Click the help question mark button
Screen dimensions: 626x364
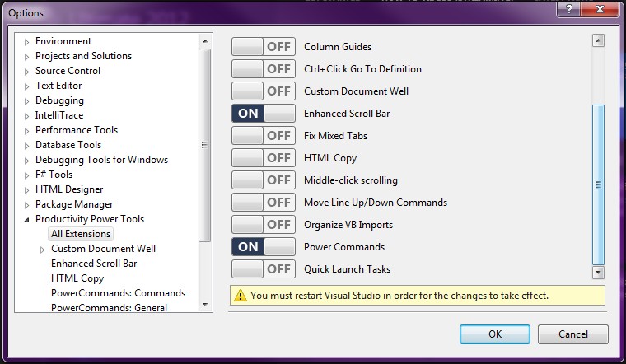click(x=569, y=9)
